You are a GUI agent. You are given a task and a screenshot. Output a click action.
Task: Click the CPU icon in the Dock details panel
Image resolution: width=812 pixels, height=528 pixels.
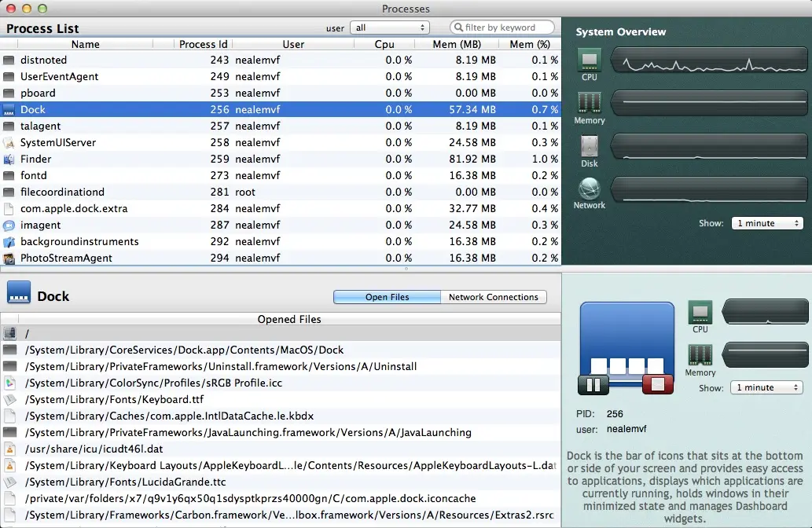(x=700, y=312)
